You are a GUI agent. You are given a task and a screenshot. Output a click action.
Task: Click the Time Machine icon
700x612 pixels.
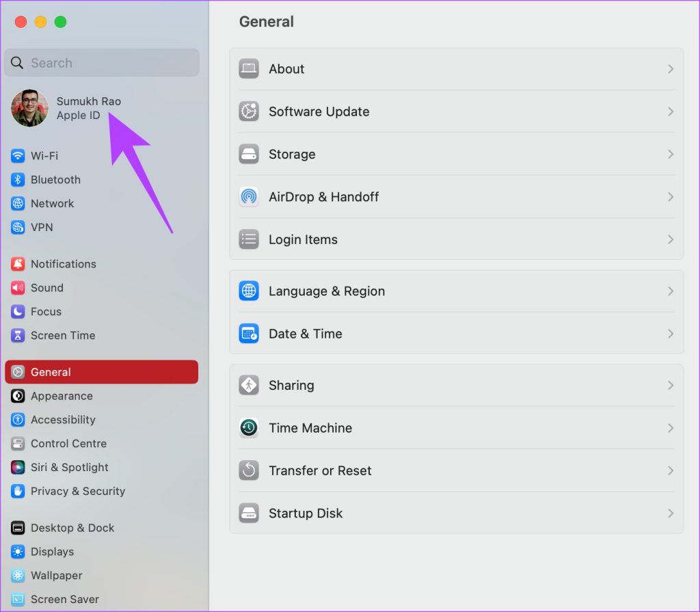tap(249, 428)
